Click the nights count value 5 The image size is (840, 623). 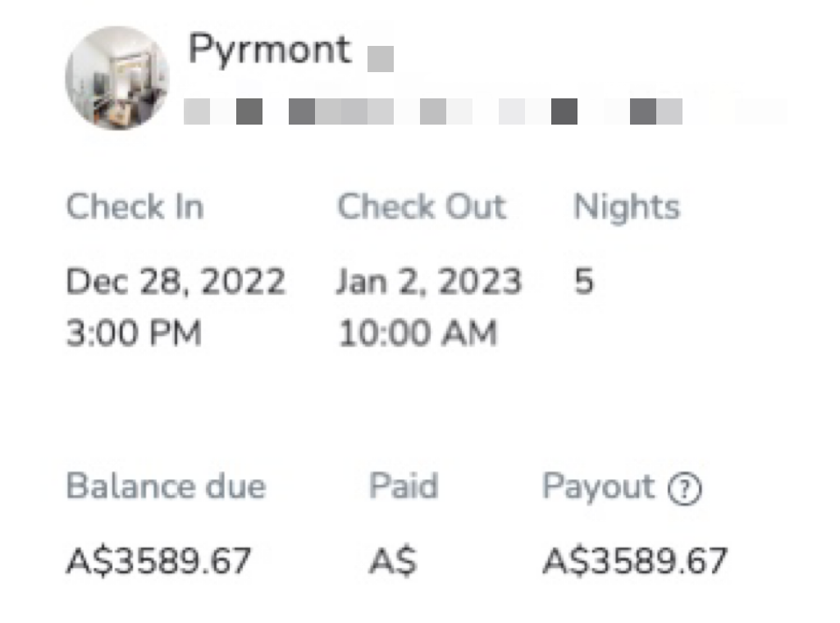coord(584,281)
